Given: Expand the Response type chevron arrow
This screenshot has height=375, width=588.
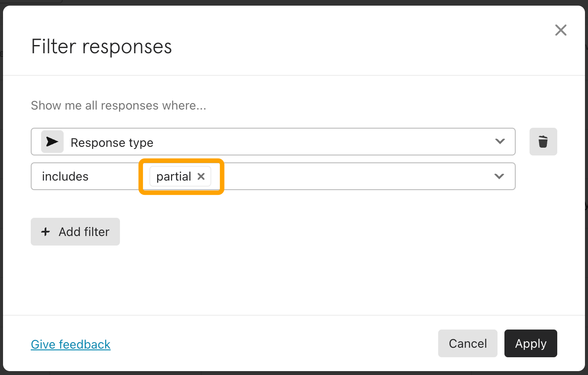Looking at the screenshot, I should [500, 141].
